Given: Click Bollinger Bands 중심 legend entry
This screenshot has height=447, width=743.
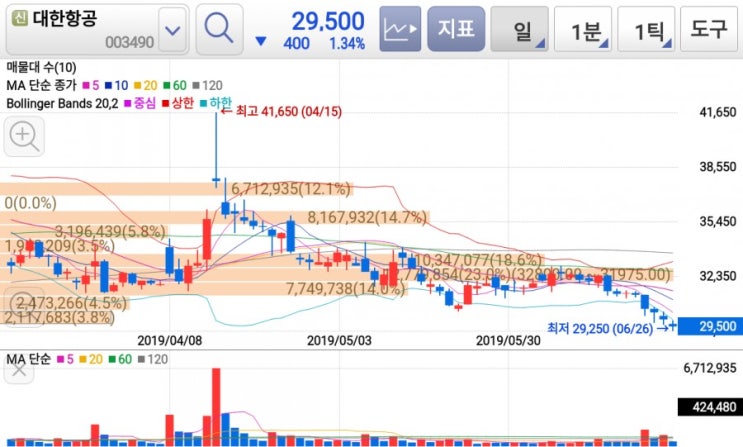Looking at the screenshot, I should (140, 103).
